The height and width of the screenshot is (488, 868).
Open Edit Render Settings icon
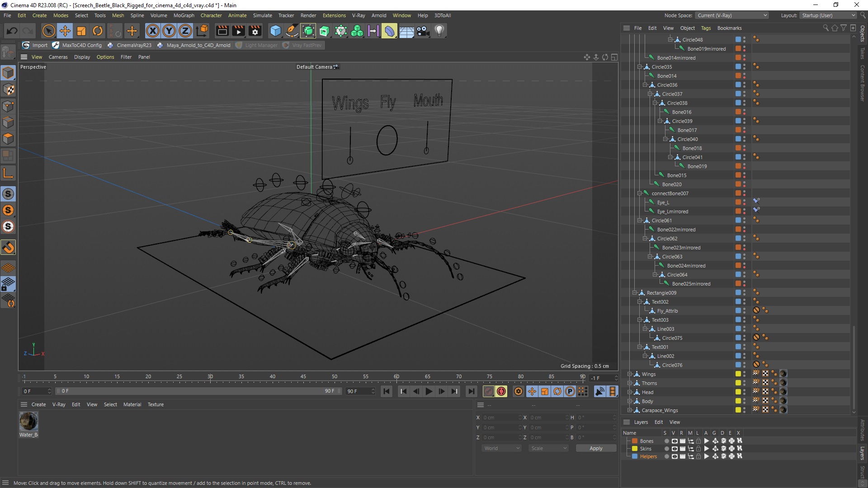pos(255,31)
